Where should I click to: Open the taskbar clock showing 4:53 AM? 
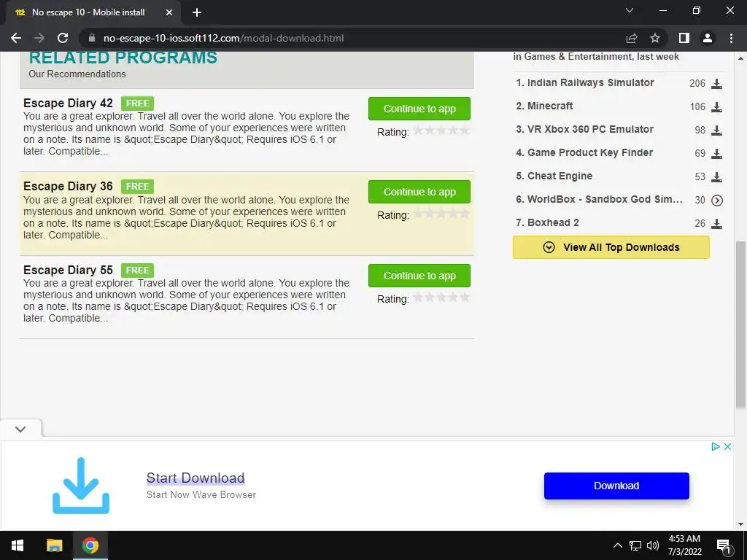[x=684, y=545]
